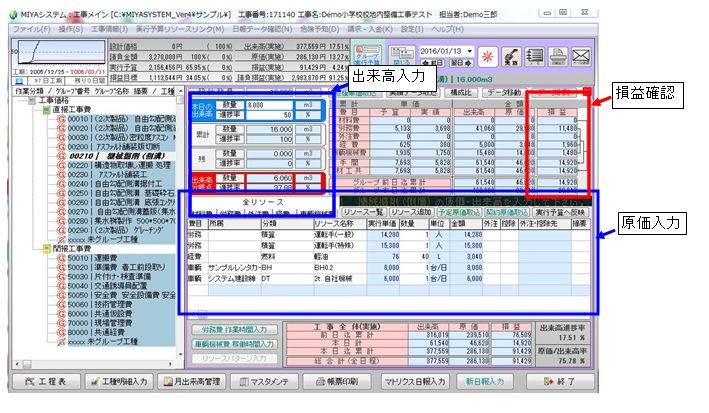This screenshot has width=709, height=413.
Task: Open 月出来高管理 from the bottom bar
Action: click(192, 381)
